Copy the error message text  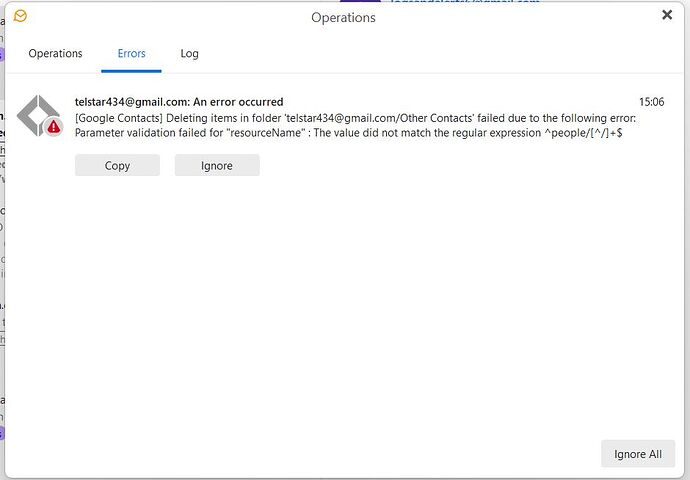pos(117,165)
